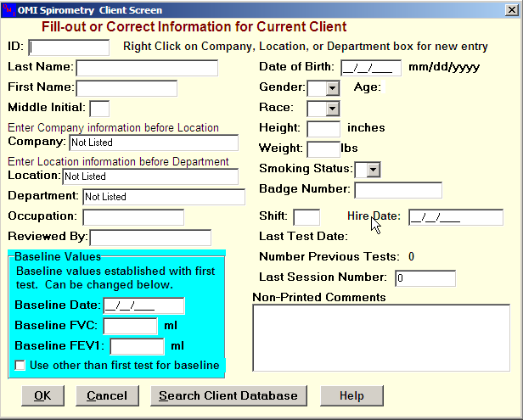
Task: Click the OMI Spirometry title bar icon
Action: click(8, 8)
